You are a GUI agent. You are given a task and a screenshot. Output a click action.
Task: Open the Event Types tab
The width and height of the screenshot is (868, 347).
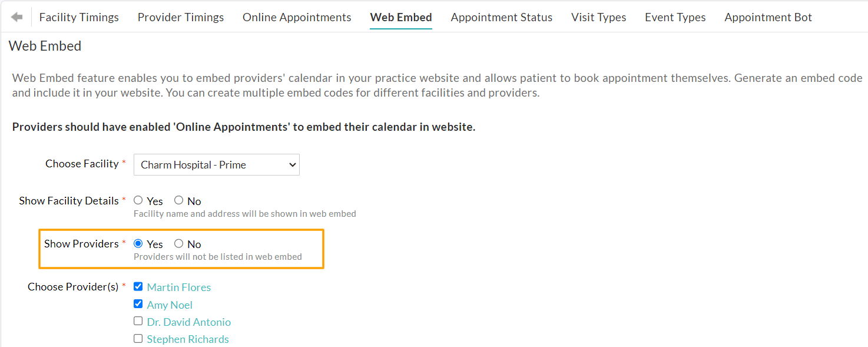pyautogui.click(x=675, y=18)
